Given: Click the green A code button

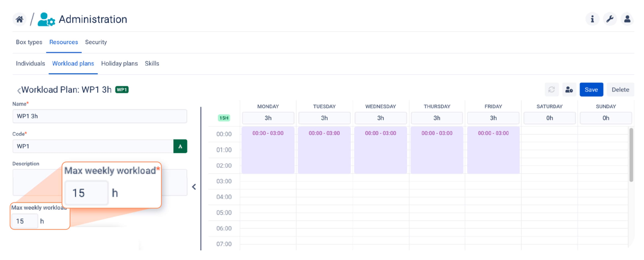Looking at the screenshot, I should (180, 146).
